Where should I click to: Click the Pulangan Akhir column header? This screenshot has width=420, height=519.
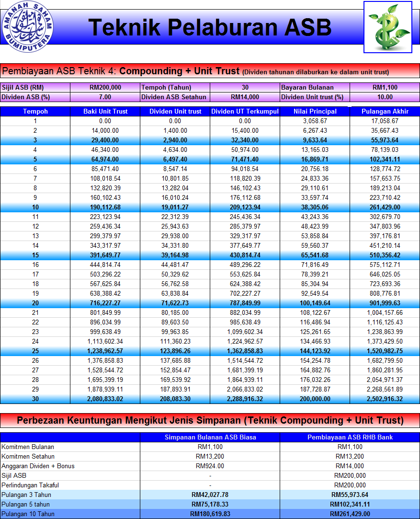[x=385, y=111]
